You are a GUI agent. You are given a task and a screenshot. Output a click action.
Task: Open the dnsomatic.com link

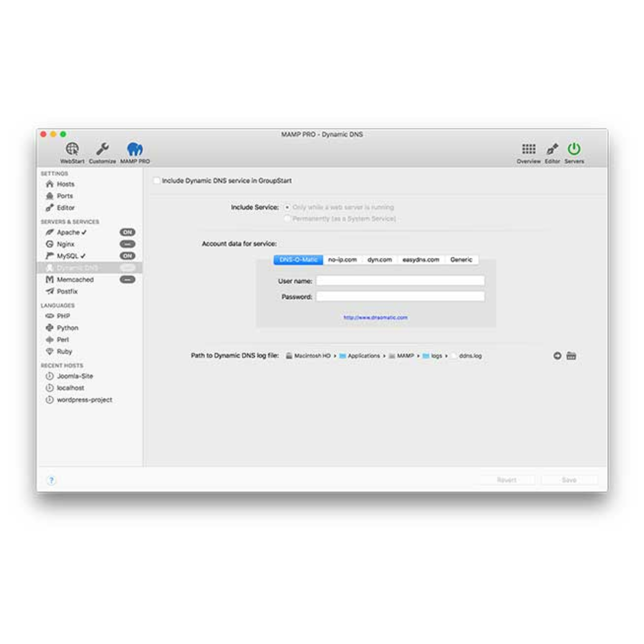(375, 317)
